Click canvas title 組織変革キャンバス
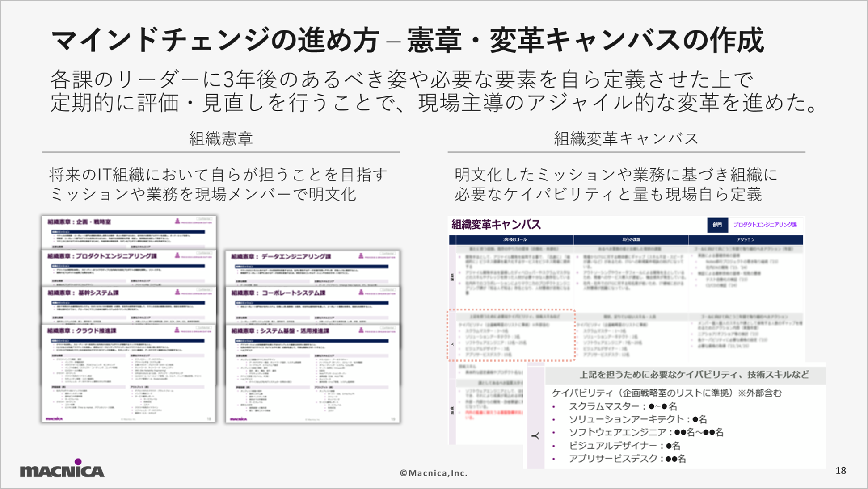 [496, 224]
